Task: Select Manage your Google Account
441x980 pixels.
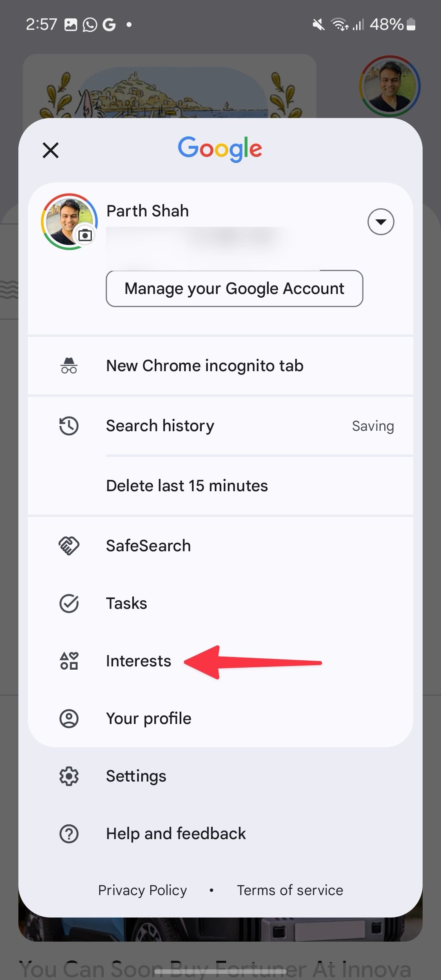Action: point(234,288)
